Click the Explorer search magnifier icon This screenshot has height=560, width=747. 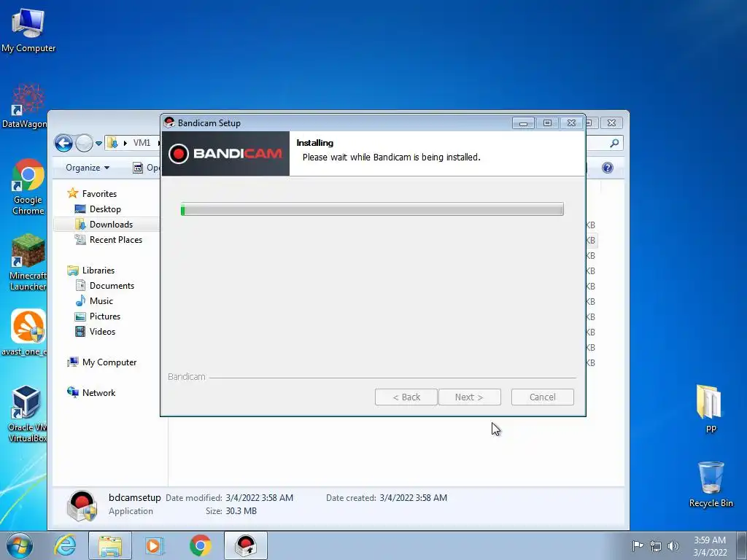click(614, 143)
